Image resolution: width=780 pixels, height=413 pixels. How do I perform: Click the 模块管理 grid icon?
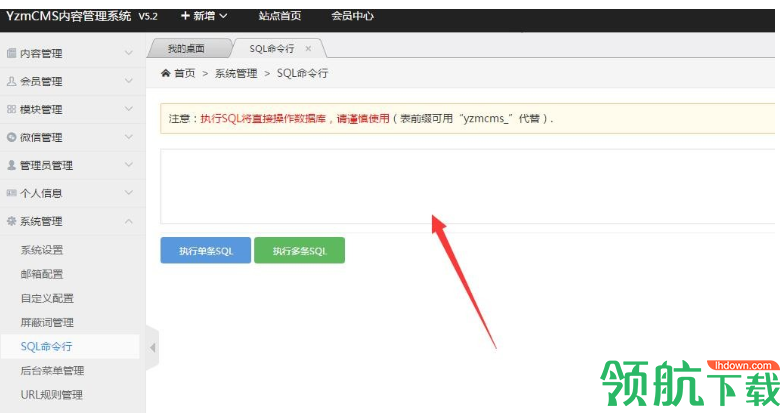click(x=11, y=109)
